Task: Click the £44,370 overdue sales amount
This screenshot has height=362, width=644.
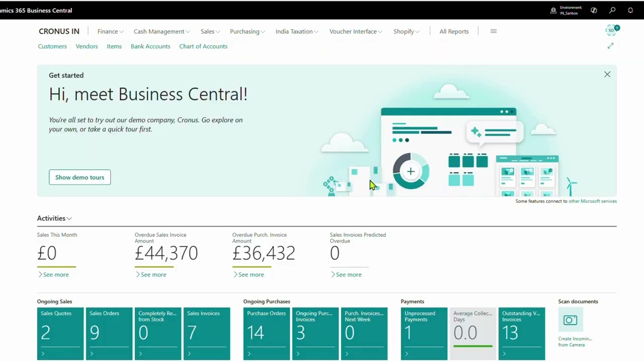Action: tap(166, 253)
